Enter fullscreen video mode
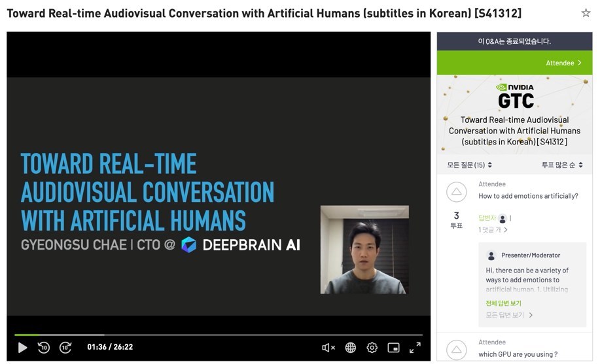This screenshot has height=364, width=600. (415, 348)
